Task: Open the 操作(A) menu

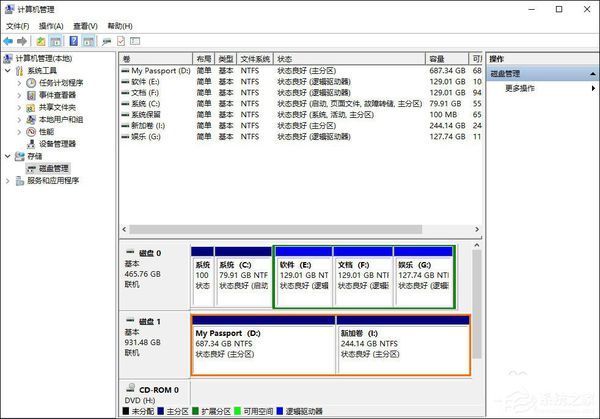Action: pos(51,26)
